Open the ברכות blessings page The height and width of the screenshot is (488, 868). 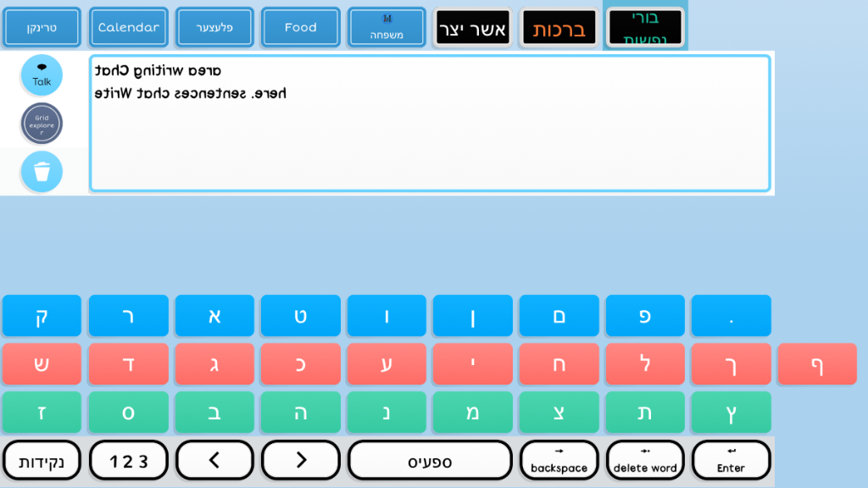(x=559, y=28)
